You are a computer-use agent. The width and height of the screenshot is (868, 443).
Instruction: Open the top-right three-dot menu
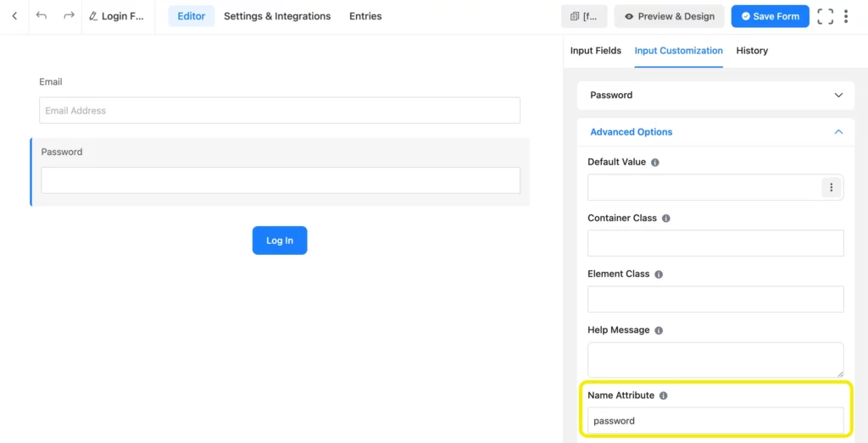(846, 16)
